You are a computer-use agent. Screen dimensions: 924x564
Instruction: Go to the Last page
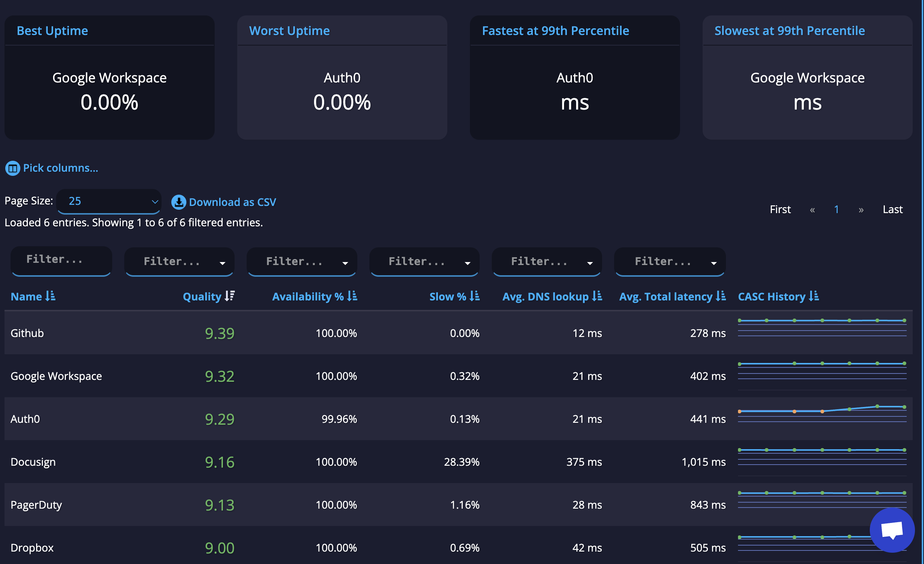pos(892,209)
